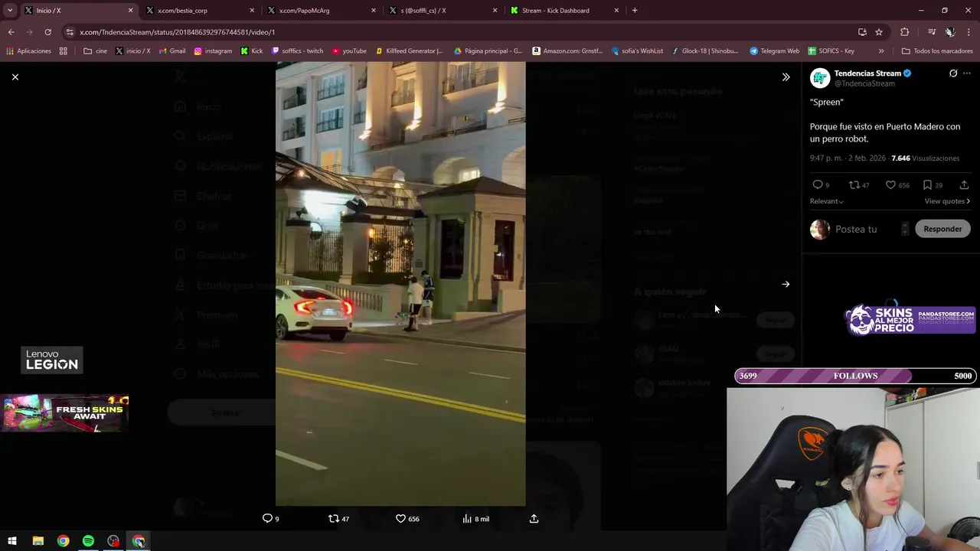Reply icon with 9 in the sidebar
The width and height of the screenshot is (980, 551).
point(821,185)
